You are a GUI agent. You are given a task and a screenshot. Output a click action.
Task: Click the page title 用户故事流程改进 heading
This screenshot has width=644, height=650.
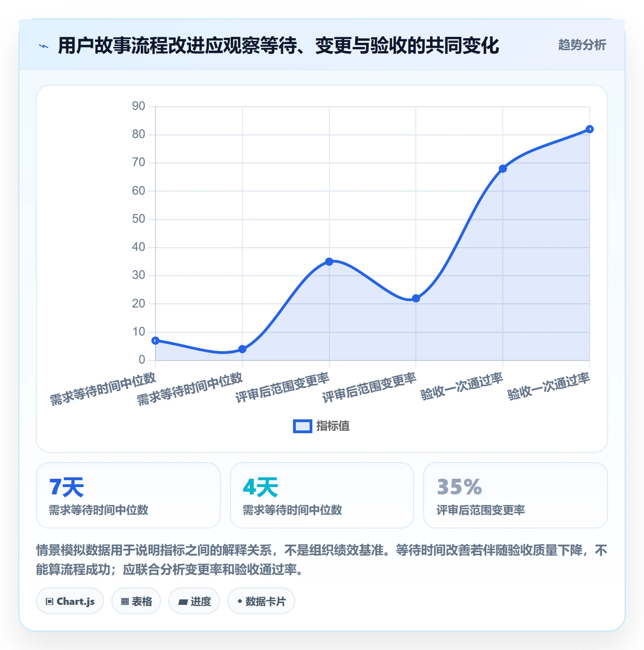pyautogui.click(x=278, y=46)
